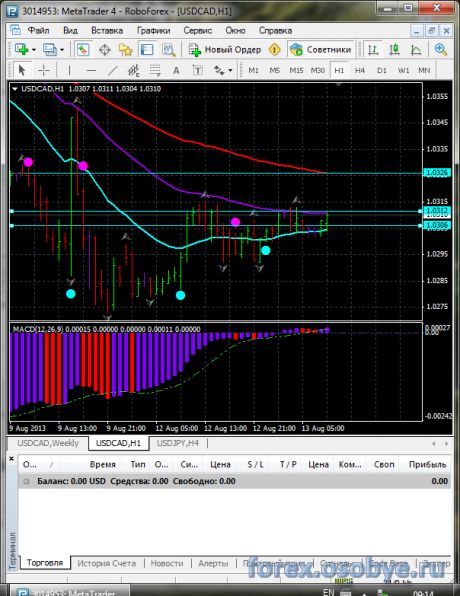Image resolution: width=460 pixels, height=596 pixels.
Task: Open the Вставка menu
Action: click(107, 30)
